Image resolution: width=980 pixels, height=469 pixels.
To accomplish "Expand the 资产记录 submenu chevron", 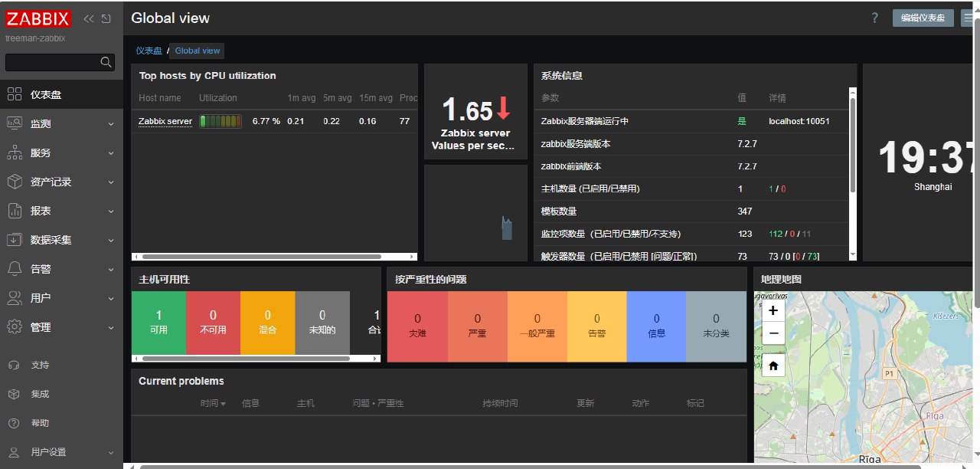I will click(x=111, y=182).
